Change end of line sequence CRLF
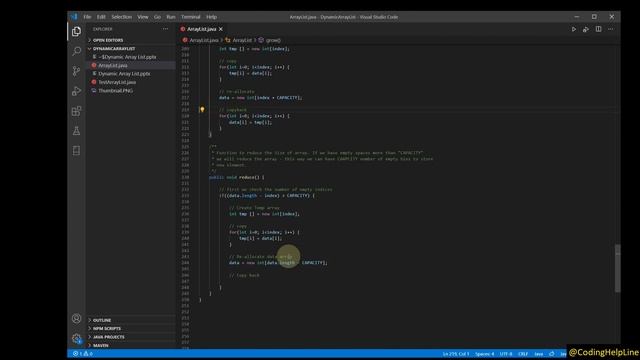This screenshot has height=360, width=640. click(x=523, y=354)
